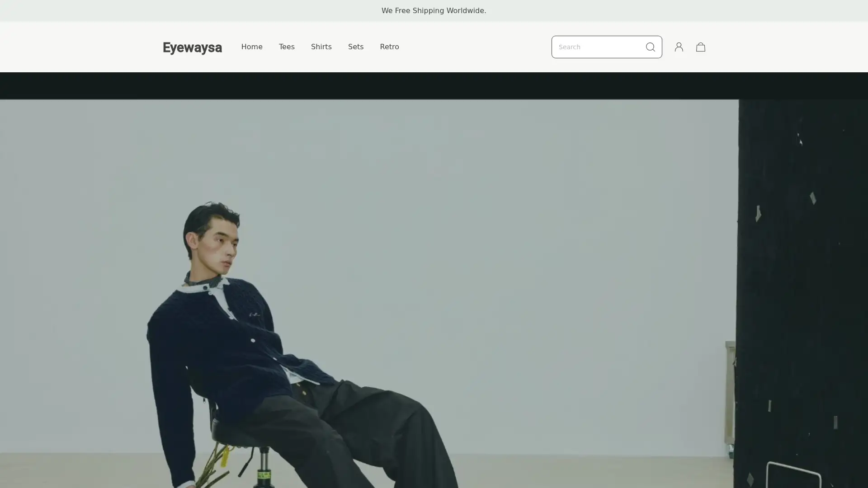Image resolution: width=868 pixels, height=488 pixels.
Task: Open the cart by clicking the bag icon
Action: [701, 47]
